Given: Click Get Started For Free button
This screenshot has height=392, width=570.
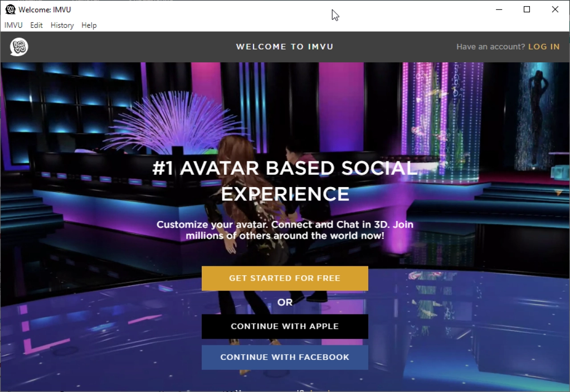Looking at the screenshot, I should [285, 278].
